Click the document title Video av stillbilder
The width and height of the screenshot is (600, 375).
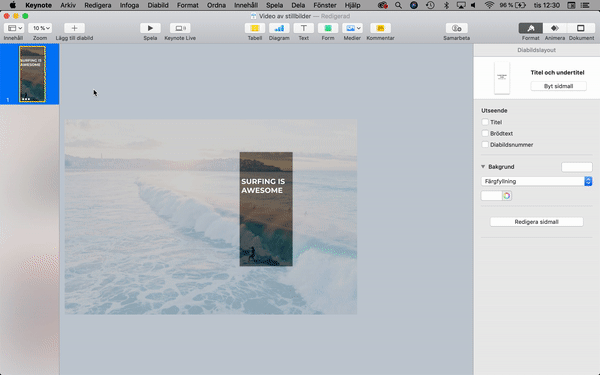point(285,16)
